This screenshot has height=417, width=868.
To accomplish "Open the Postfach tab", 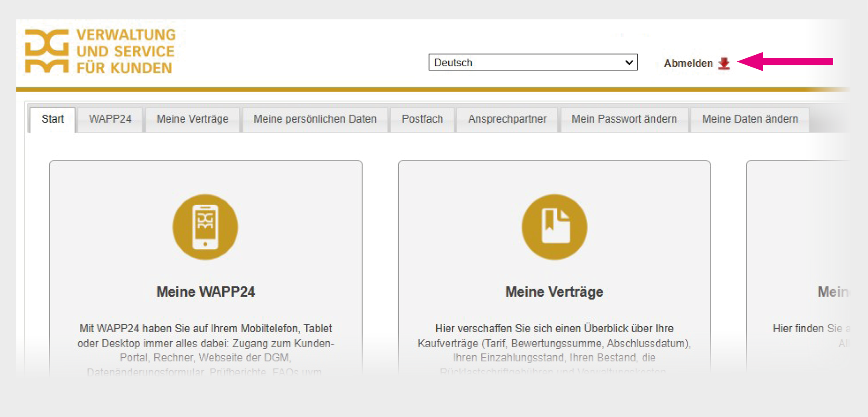I will 422,119.
